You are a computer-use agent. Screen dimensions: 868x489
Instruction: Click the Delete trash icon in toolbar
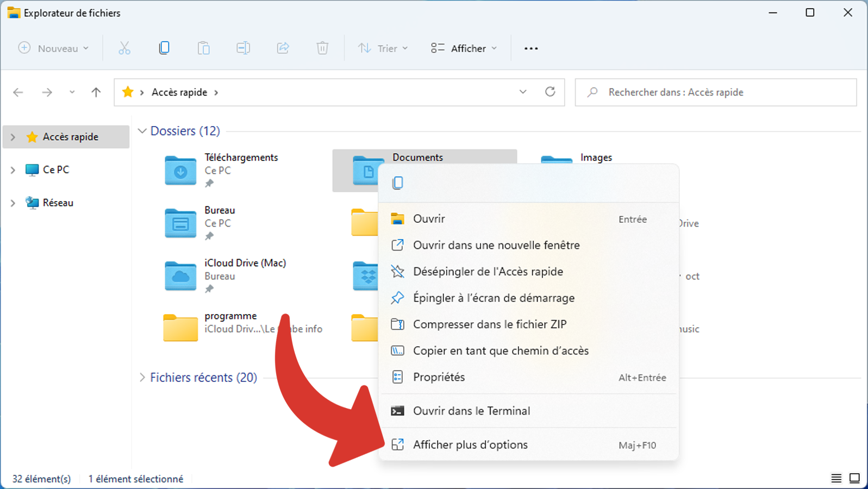[322, 48]
